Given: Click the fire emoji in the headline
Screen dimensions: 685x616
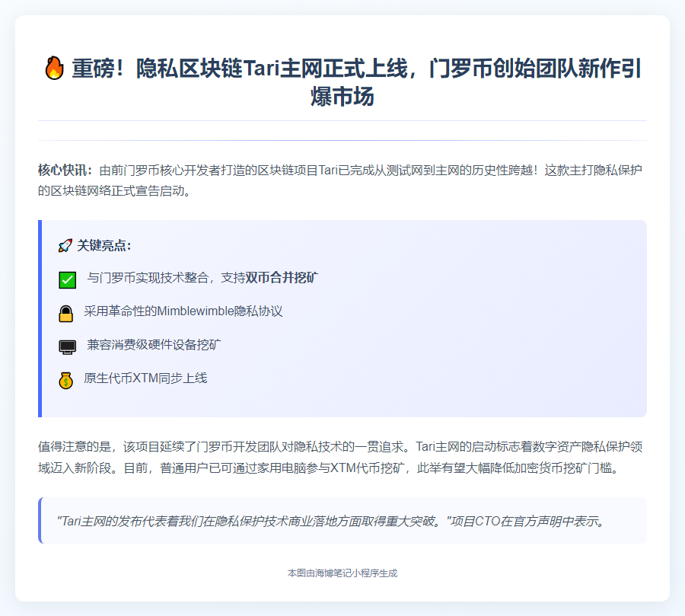Looking at the screenshot, I should tap(54, 69).
